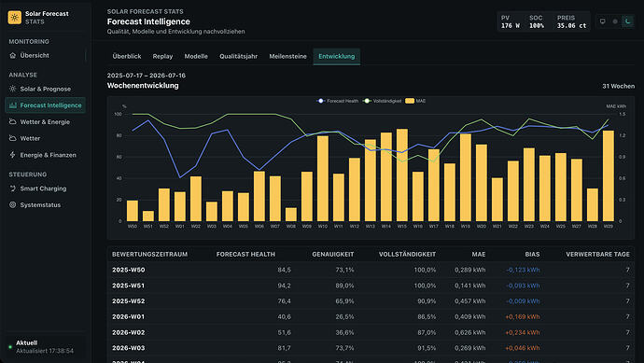Toggle Forecast Health series in chart legend
Image resolution: width=644 pixels, height=363 pixels.
(x=338, y=101)
